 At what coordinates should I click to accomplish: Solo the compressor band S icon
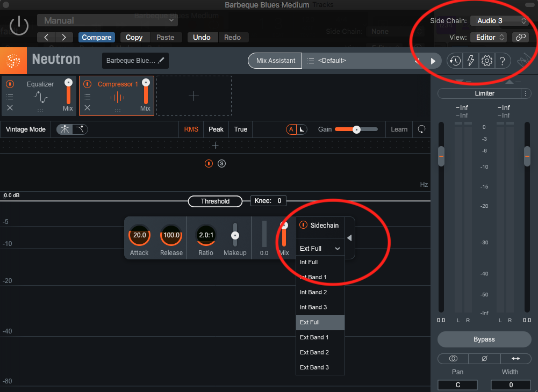(x=221, y=164)
